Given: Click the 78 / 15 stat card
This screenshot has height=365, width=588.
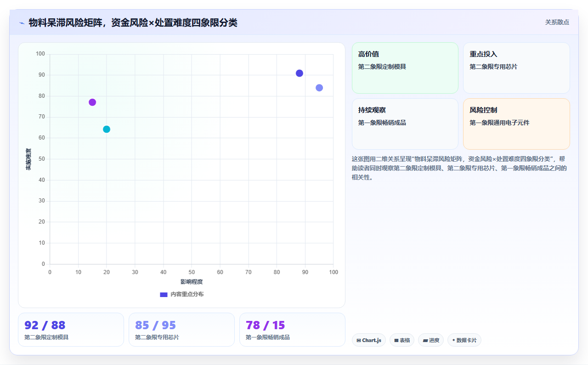Looking at the screenshot, I should (292, 330).
